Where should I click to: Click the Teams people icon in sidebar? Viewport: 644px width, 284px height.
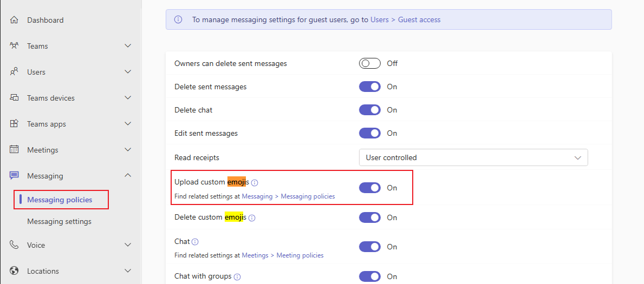click(x=14, y=45)
